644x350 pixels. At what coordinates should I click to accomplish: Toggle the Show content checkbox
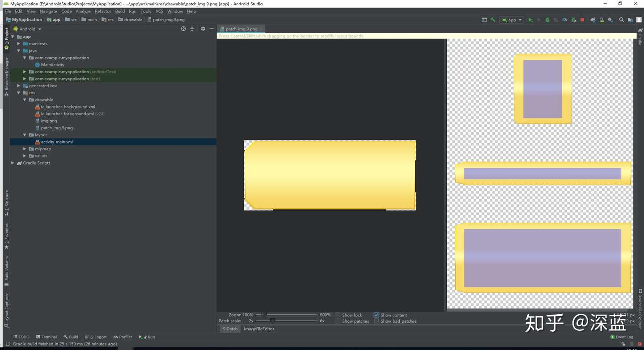(x=376, y=315)
